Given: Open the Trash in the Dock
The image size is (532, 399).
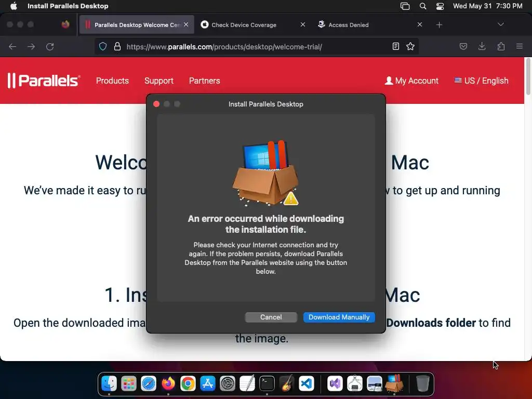Looking at the screenshot, I should (x=422, y=384).
